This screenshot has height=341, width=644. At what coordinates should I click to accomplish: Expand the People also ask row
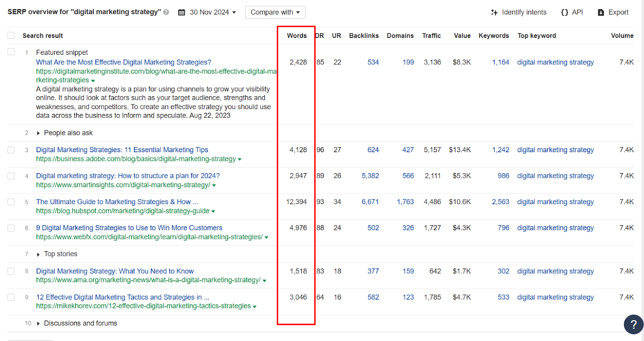tap(38, 133)
